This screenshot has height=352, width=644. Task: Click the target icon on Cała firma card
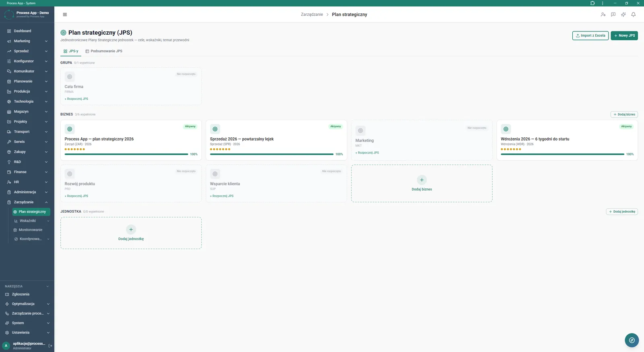pos(70,77)
